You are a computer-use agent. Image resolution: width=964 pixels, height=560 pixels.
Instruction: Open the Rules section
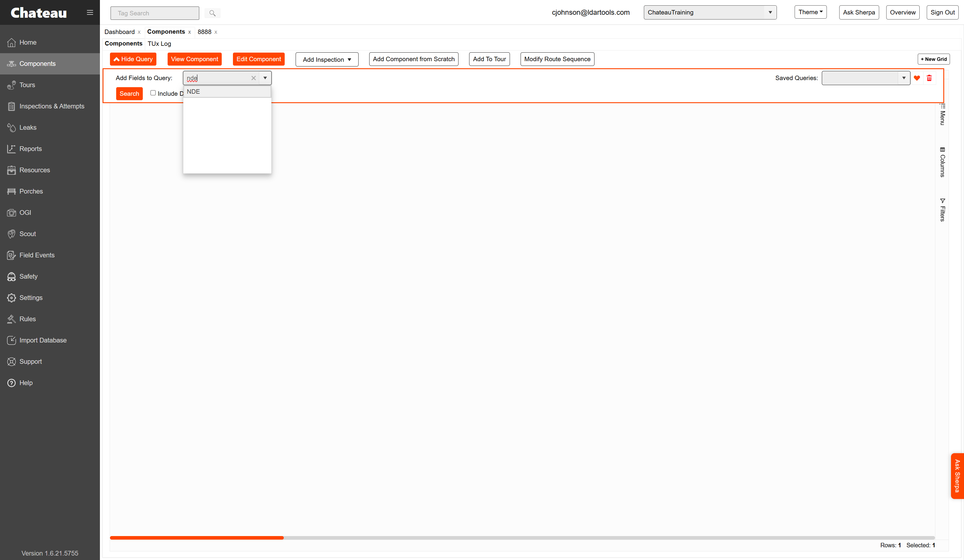pyautogui.click(x=50, y=319)
